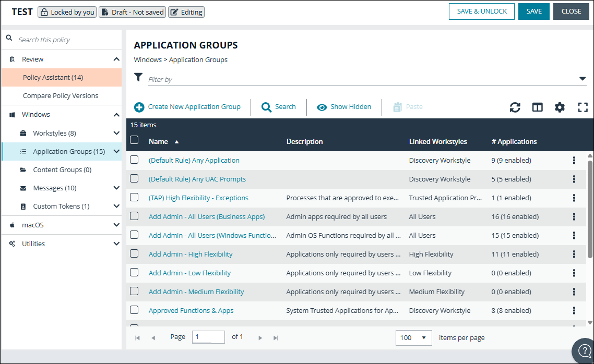Viewport: 594px width, 364px height.
Task: Open the items per page dropdown
Action: (x=413, y=337)
